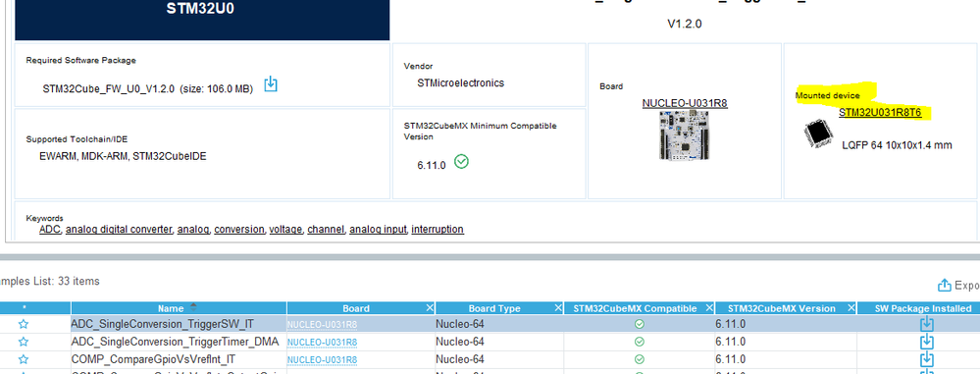The width and height of the screenshot is (980, 374).
Task: Download the STM32Cube_FW_U0_V1.2.0 software package
Action: [x=270, y=83]
